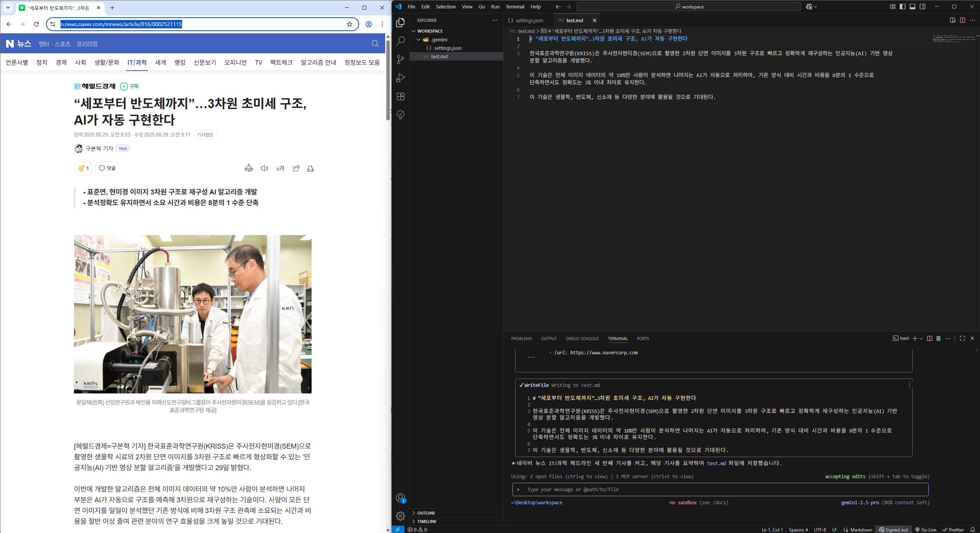Image resolution: width=980 pixels, height=533 pixels.
Task: Open the new terminal launch profile dropdown arrow
Action: [921, 338]
